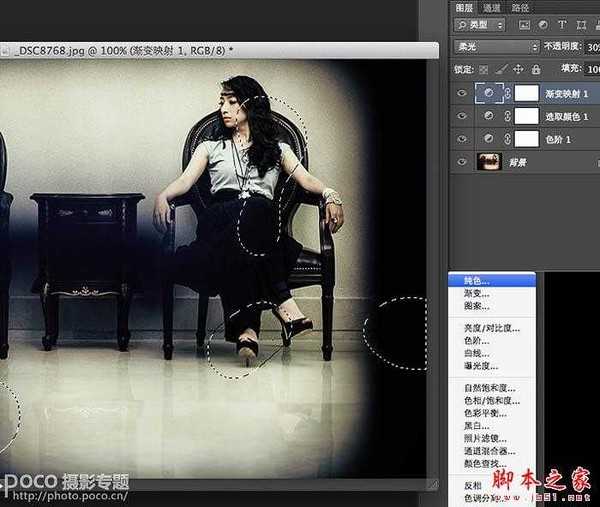Select the 背景 layer thumbnail
Image resolution: width=600 pixels, height=507 pixels.
(x=489, y=161)
